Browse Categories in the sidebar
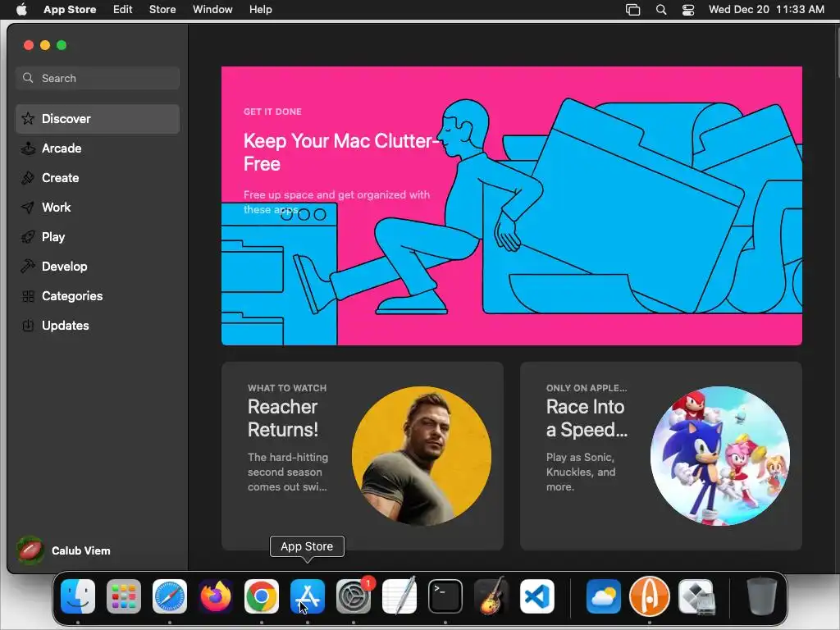The width and height of the screenshot is (840, 630). [98, 295]
